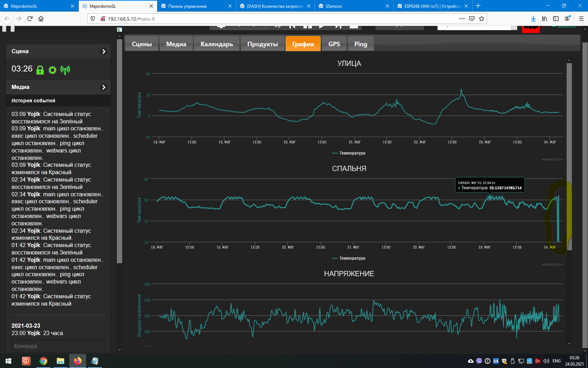
Task: Open Firefox hamburger menu
Action: 581,19
